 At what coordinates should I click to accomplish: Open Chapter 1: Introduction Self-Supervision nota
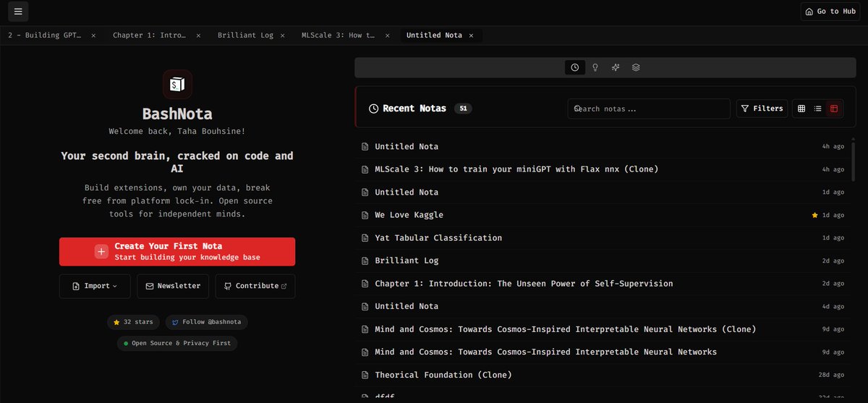603,284
